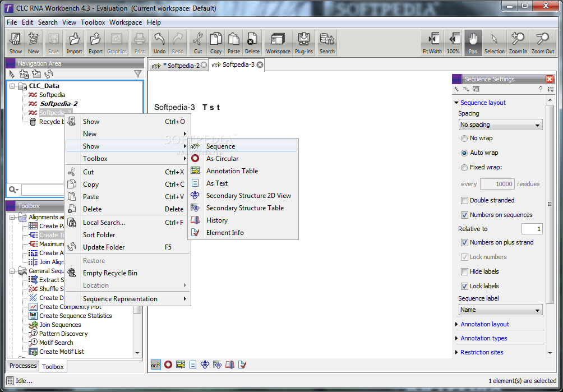Toggle Numbers on plus strand checkbox

tap(464, 243)
